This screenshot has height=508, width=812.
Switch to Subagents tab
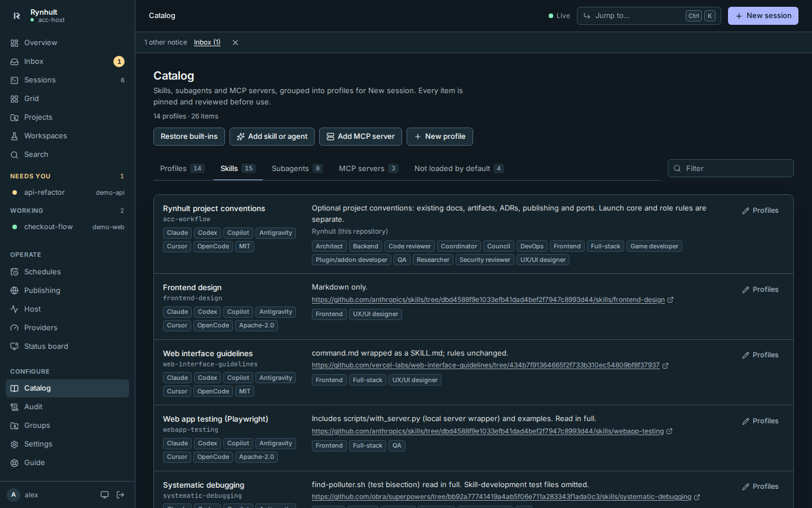point(297,169)
